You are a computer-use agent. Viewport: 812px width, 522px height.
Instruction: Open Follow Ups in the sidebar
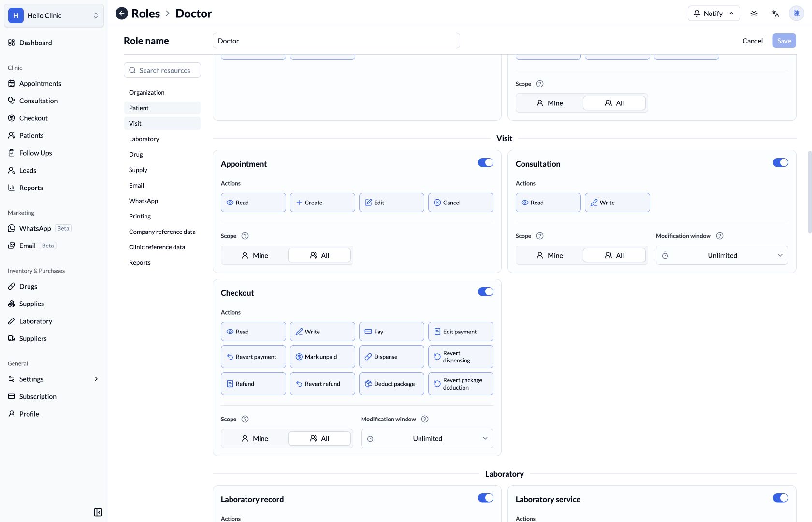[54, 153]
